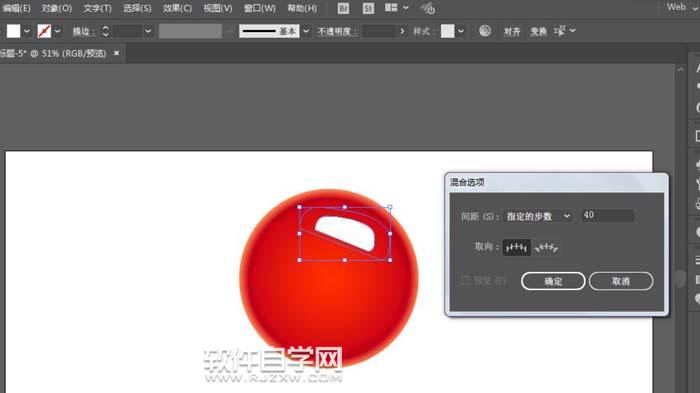Click the 描边 stroke label
Screen dimensions: 700x393
(x=83, y=31)
